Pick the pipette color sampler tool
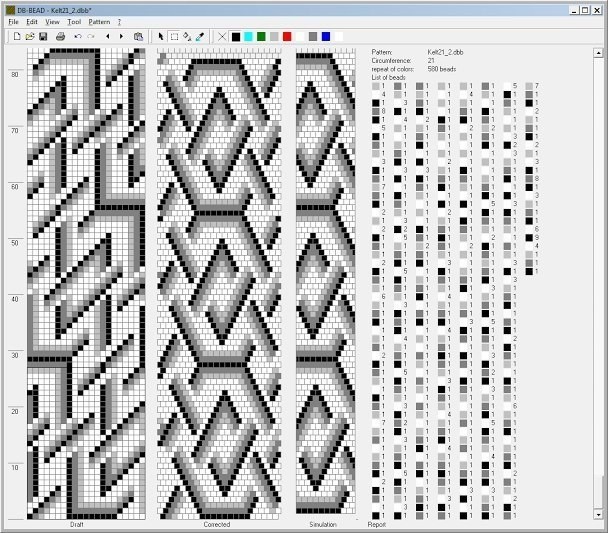 coord(199,36)
